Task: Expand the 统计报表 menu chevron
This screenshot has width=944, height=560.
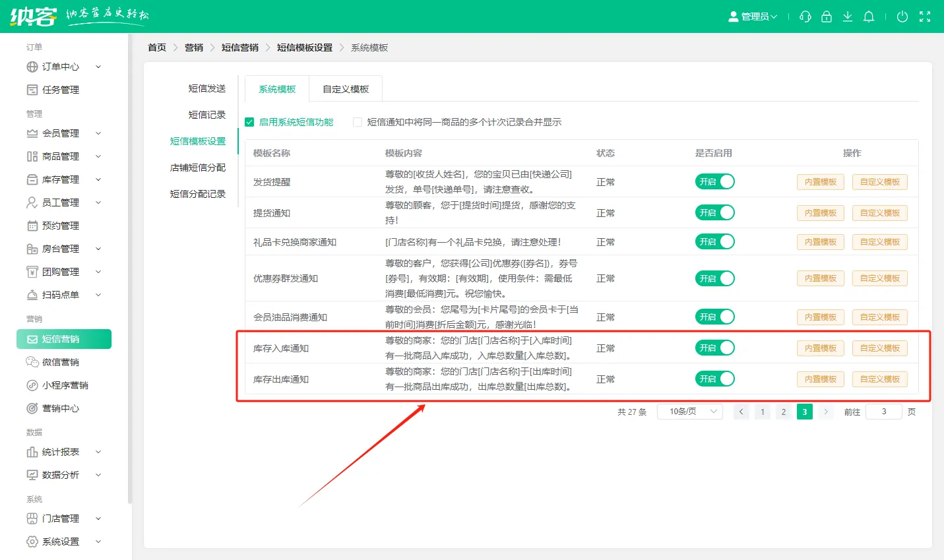Action: pyautogui.click(x=98, y=452)
